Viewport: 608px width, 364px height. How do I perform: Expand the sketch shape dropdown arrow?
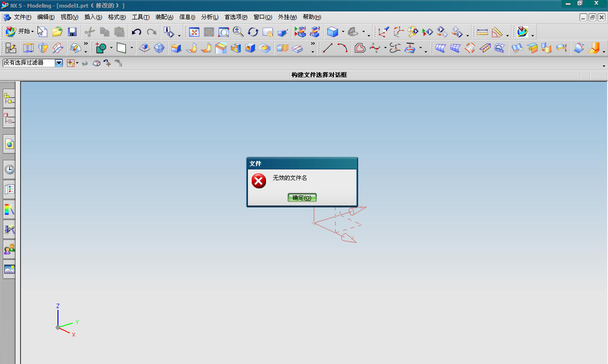click(x=111, y=48)
